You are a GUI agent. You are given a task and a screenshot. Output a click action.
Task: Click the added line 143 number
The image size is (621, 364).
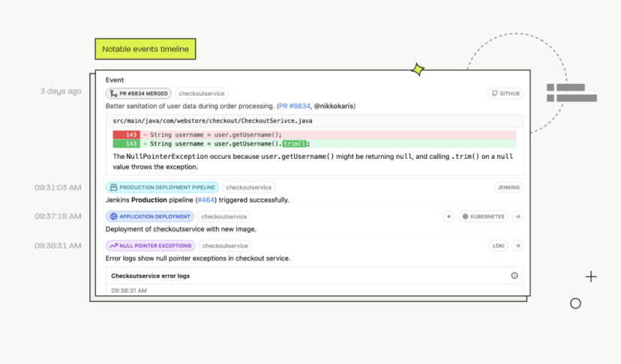126,144
